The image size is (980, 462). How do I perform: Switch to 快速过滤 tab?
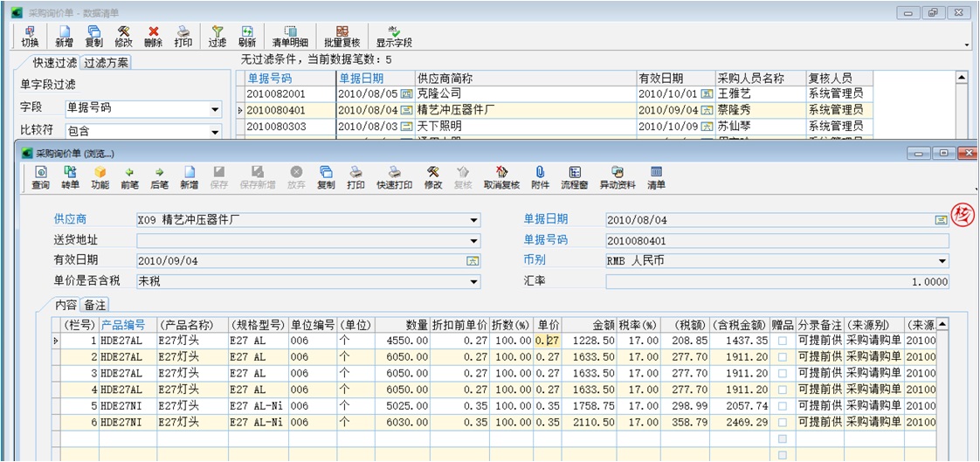pos(56,63)
